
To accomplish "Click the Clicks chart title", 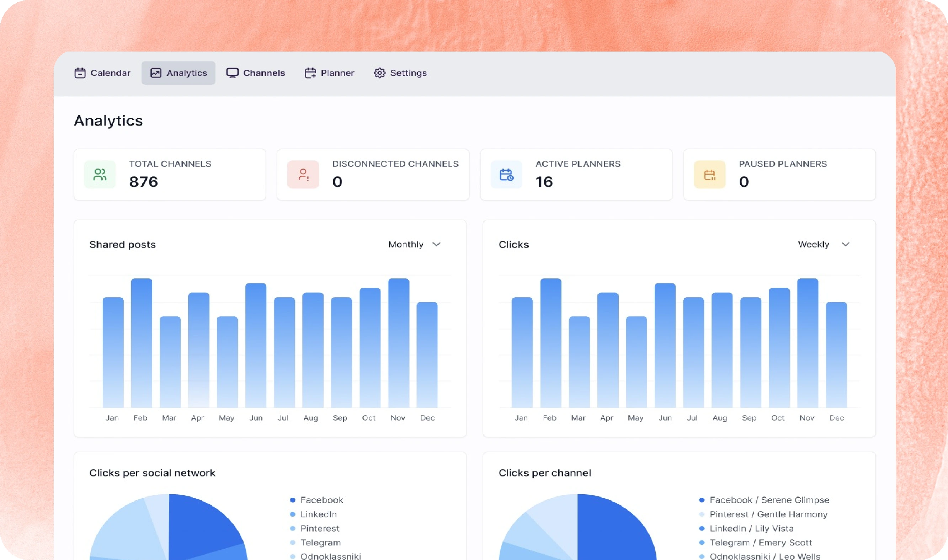I will tap(513, 245).
